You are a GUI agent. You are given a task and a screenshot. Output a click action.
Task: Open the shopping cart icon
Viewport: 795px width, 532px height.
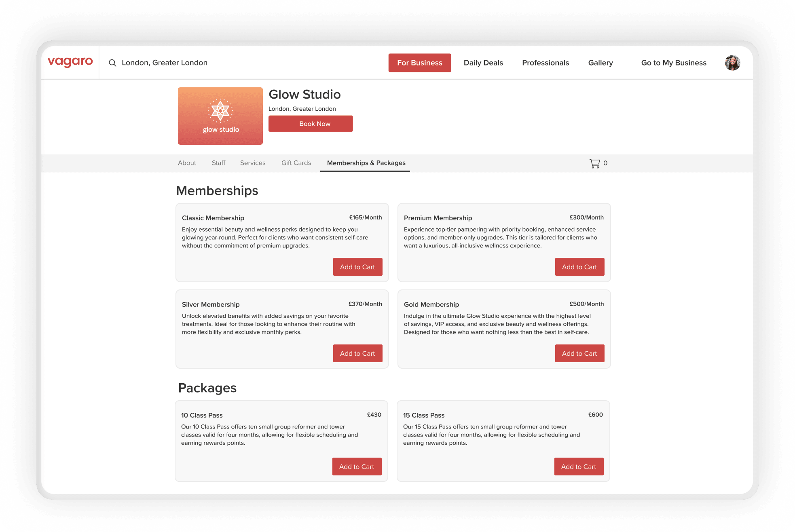(594, 163)
